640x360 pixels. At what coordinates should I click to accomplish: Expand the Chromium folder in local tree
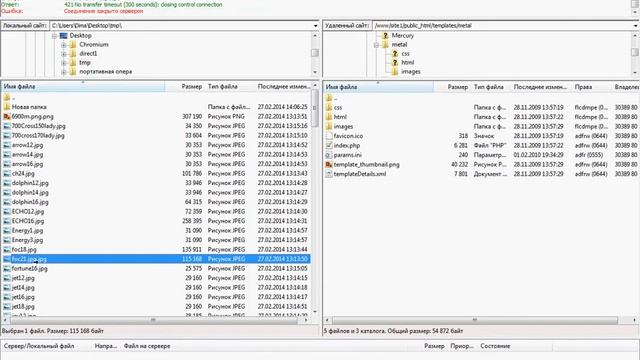(64, 44)
